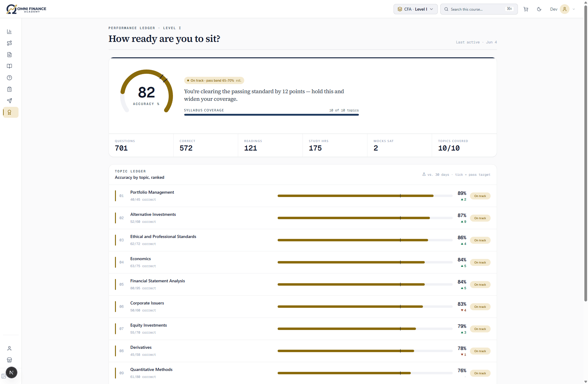Image resolution: width=588 pixels, height=384 pixels.
Task: Focus the Search this course field
Action: (479, 9)
